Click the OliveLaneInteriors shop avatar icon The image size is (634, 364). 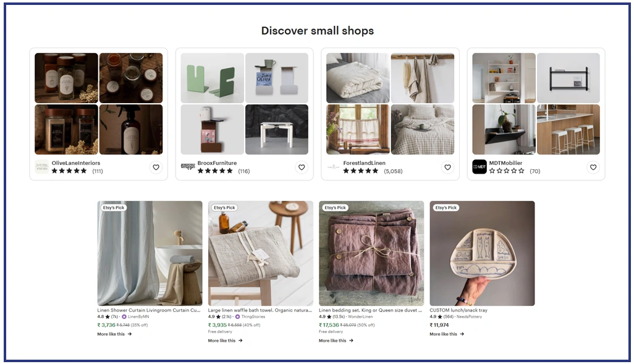tap(41, 167)
